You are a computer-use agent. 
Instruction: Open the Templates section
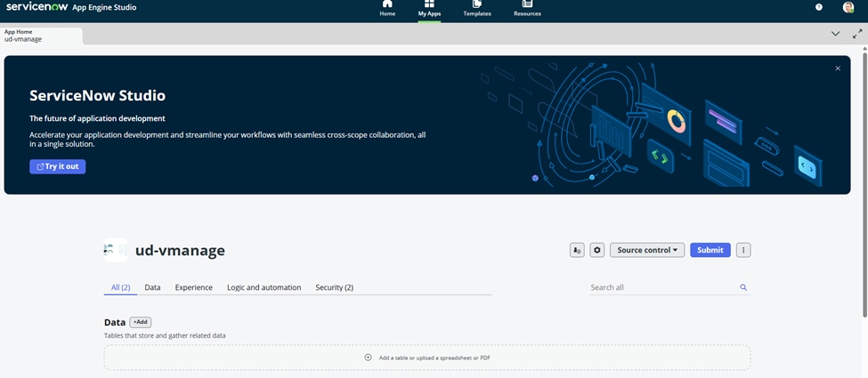(x=477, y=9)
